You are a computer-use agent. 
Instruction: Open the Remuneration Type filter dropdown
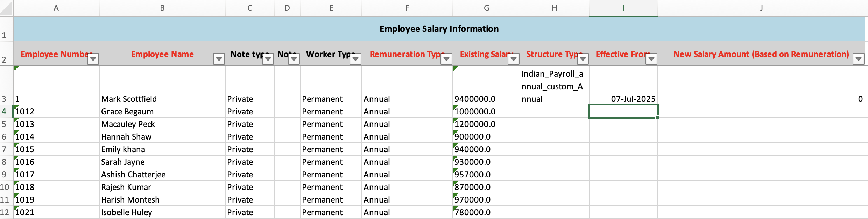coord(446,59)
